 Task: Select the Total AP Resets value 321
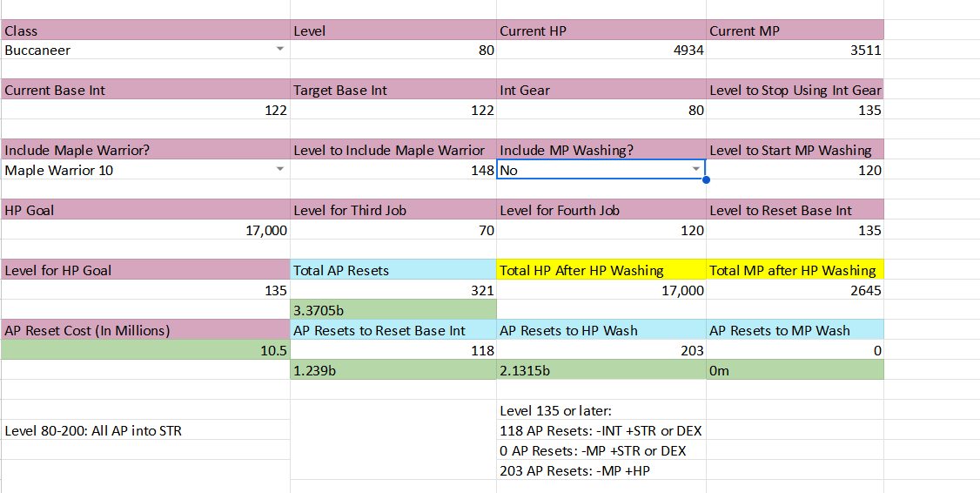393,291
